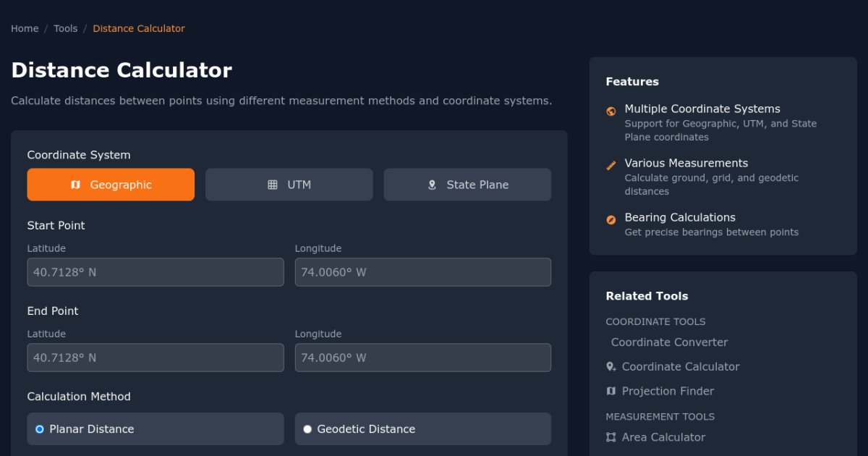Click the compass icon beside Bearing Calculations

(611, 219)
